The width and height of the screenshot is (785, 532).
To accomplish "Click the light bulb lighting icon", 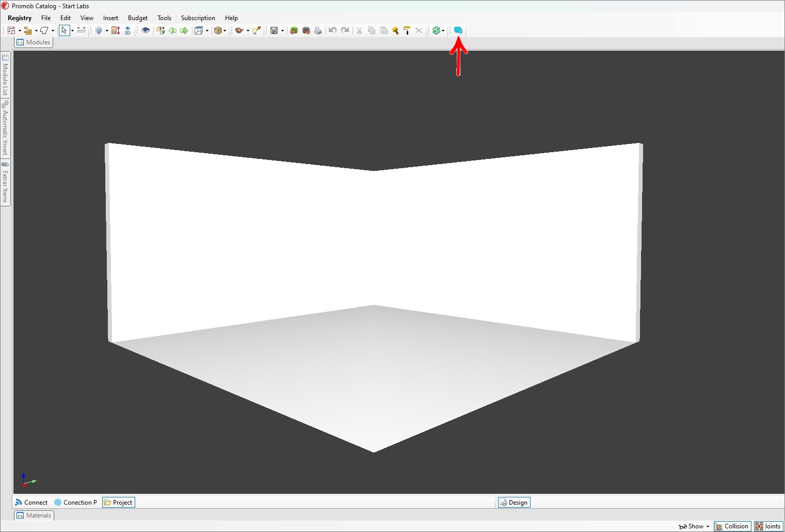I will 257,30.
